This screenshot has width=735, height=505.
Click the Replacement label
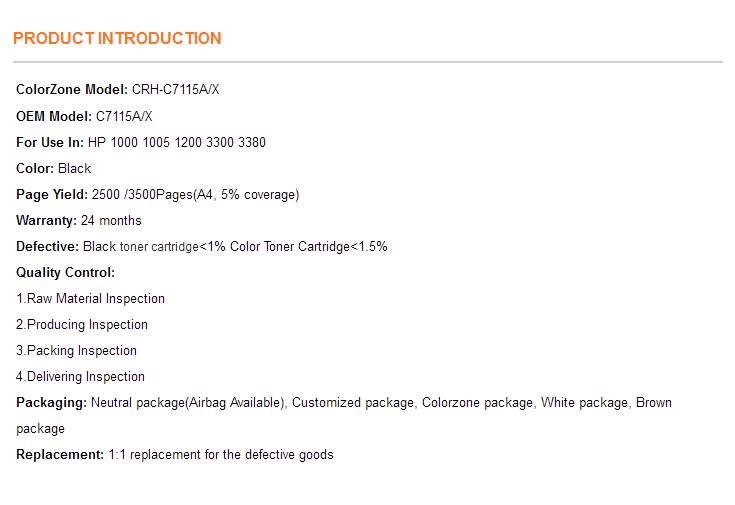60,454
